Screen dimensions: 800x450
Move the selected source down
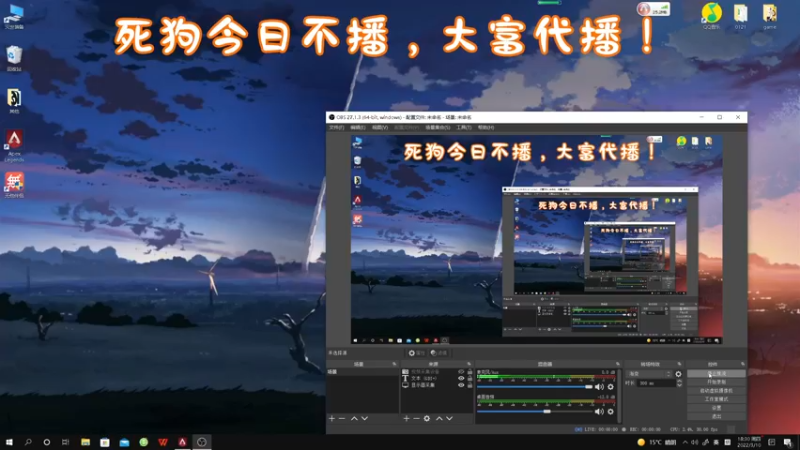(449, 418)
